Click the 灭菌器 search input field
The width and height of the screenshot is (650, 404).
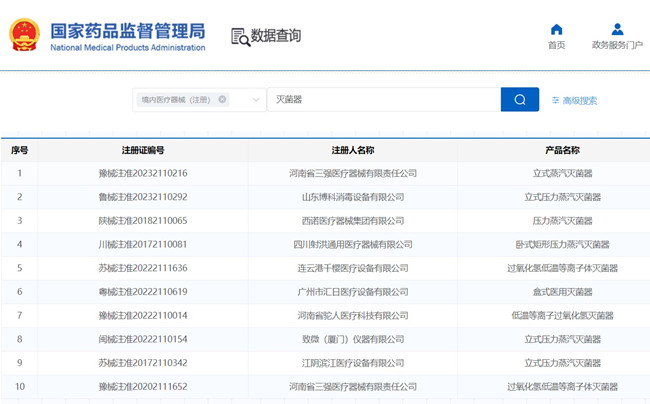(x=384, y=99)
